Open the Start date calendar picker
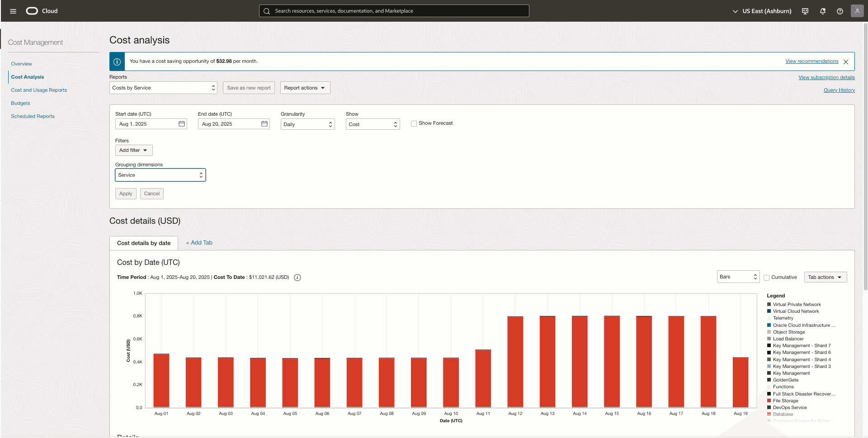The height and width of the screenshot is (438, 868). 181,123
